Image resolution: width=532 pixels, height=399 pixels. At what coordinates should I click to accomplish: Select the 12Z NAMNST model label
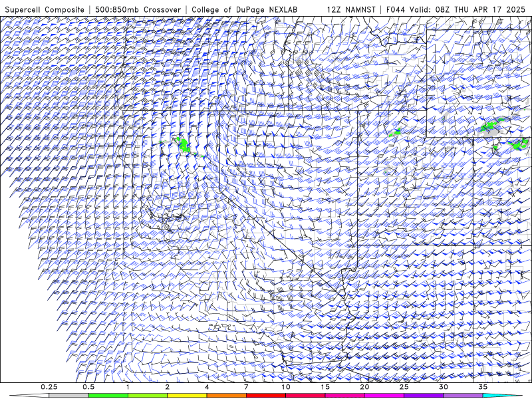[351, 9]
